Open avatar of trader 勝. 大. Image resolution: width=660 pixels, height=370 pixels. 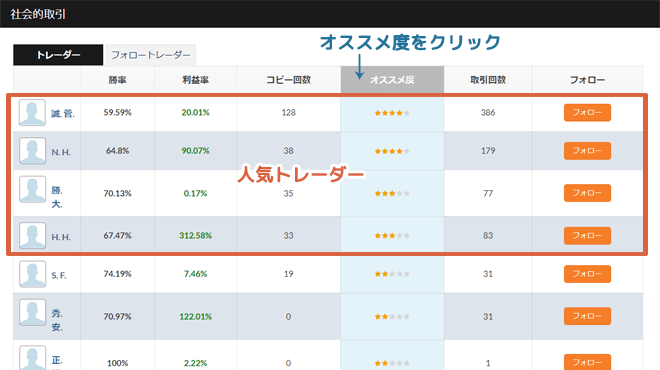point(32,189)
